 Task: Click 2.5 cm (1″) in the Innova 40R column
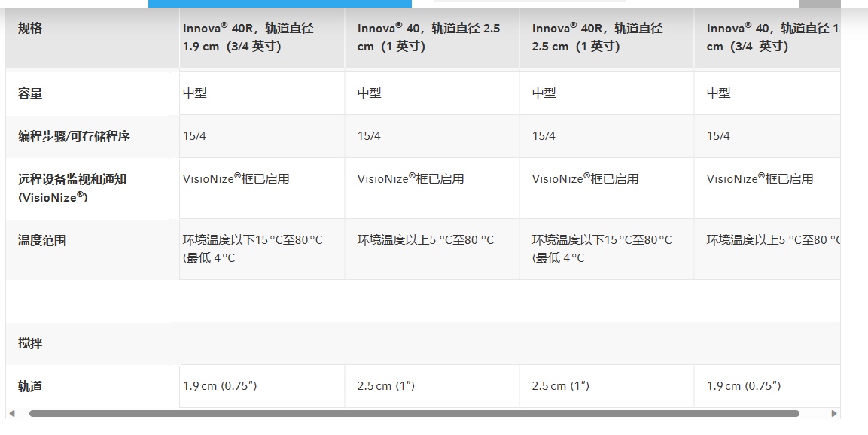coord(561,386)
